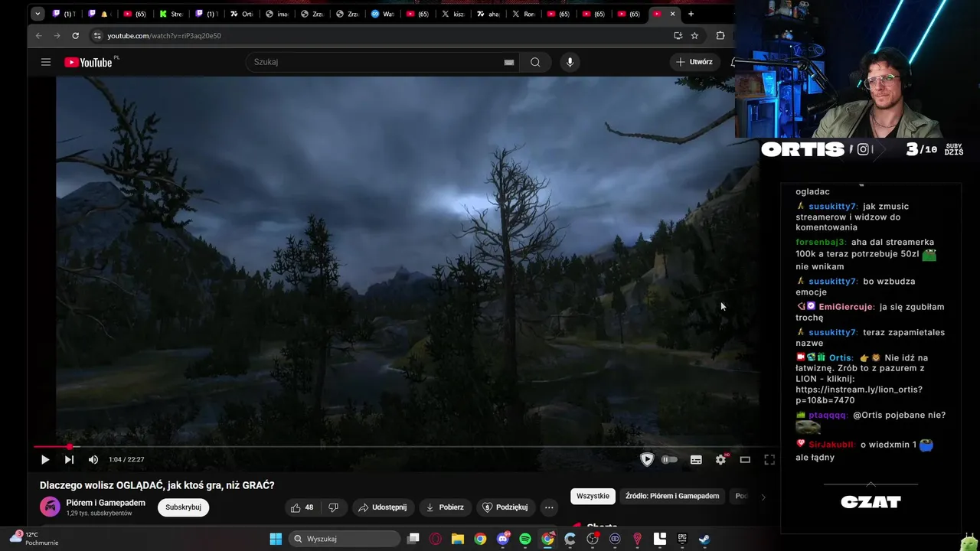Viewport: 980px width, 551px height.
Task: Open the Piórem i Gamepadem channel avatar
Action: click(x=50, y=507)
